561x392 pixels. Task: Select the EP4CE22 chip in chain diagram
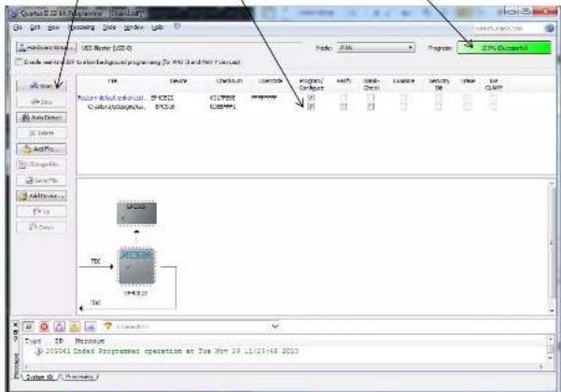tap(136, 266)
